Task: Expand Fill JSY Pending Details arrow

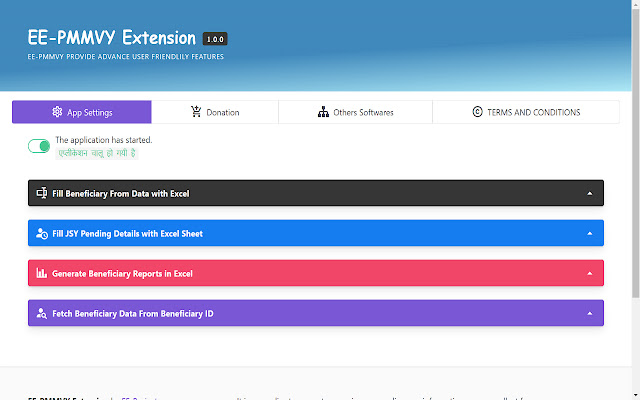Action: [589, 233]
